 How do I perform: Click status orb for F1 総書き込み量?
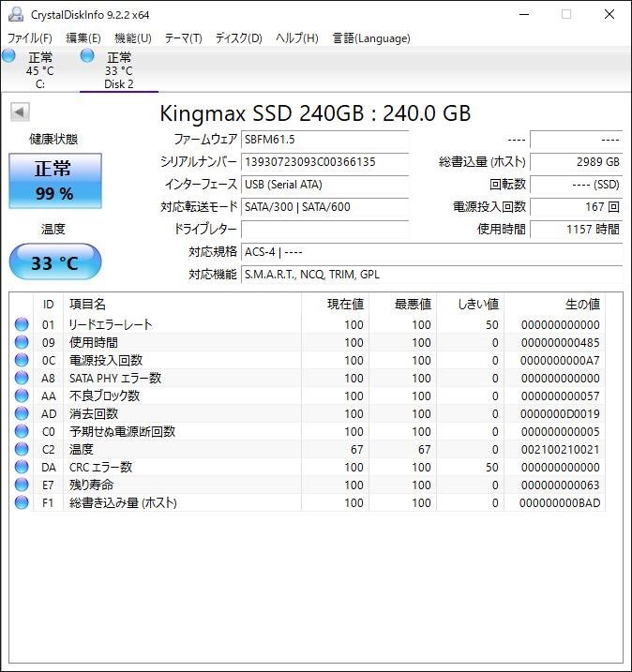22,502
